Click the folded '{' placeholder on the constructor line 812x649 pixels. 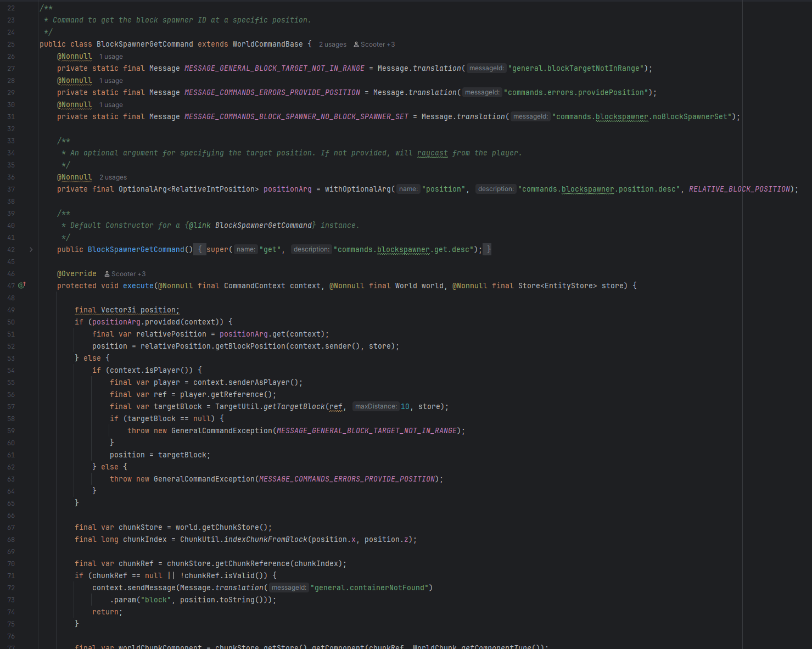click(200, 249)
